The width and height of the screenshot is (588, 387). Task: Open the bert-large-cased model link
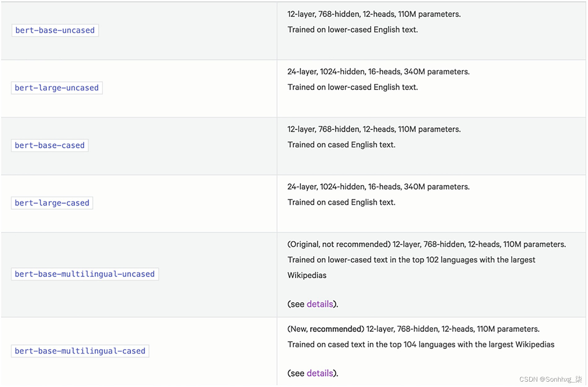pos(52,203)
